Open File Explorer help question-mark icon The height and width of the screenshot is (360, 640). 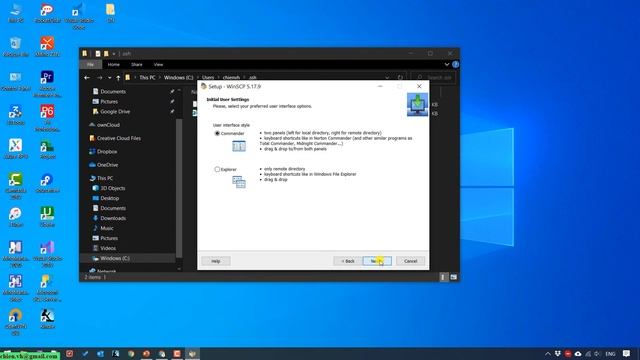456,64
